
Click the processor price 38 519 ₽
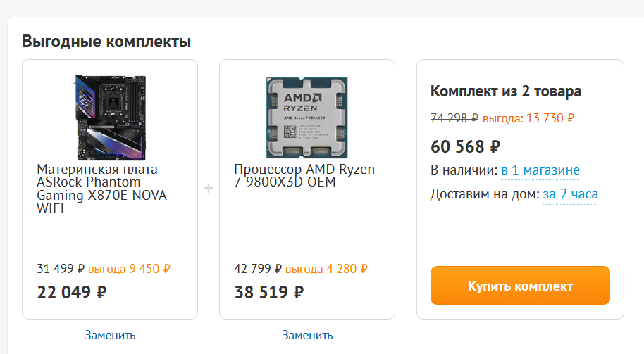[x=268, y=292]
